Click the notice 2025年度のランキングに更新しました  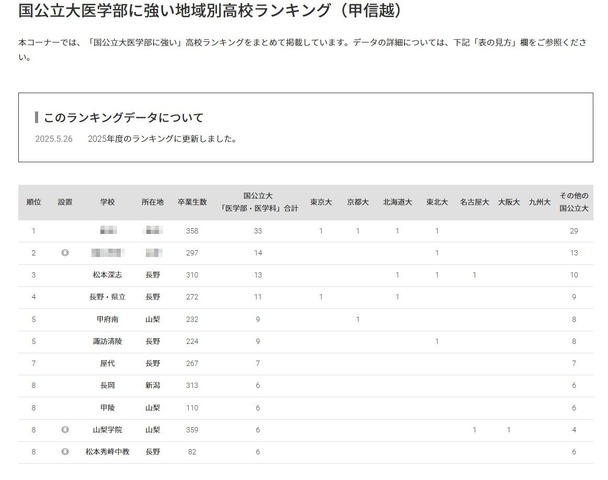point(162,139)
